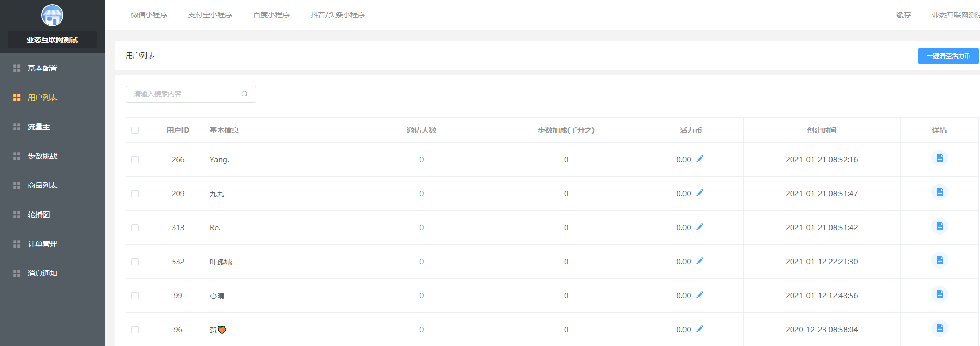The height and width of the screenshot is (346, 980).
Task: Switch to 微信小程序 tab
Action: tap(149, 15)
